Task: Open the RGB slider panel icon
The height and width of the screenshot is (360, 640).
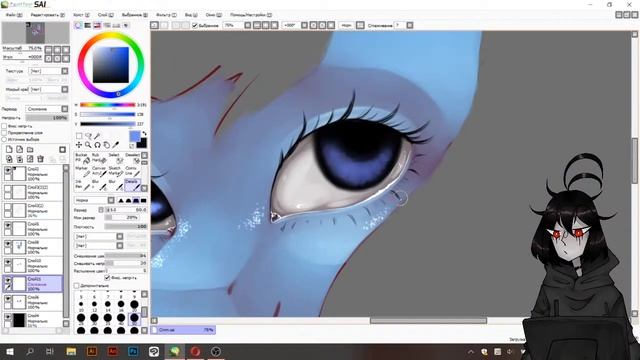Action: tap(87, 25)
